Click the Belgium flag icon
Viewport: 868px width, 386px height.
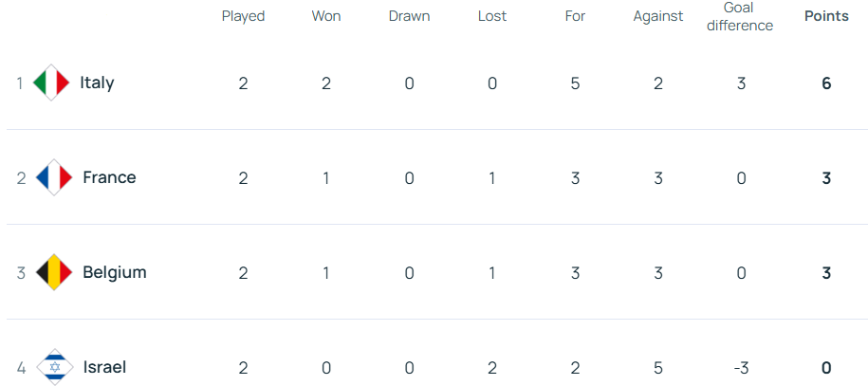pyautogui.click(x=54, y=272)
